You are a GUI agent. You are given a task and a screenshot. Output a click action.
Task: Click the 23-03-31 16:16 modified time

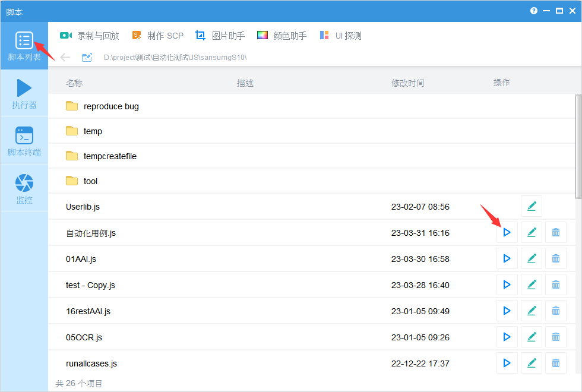click(x=420, y=233)
